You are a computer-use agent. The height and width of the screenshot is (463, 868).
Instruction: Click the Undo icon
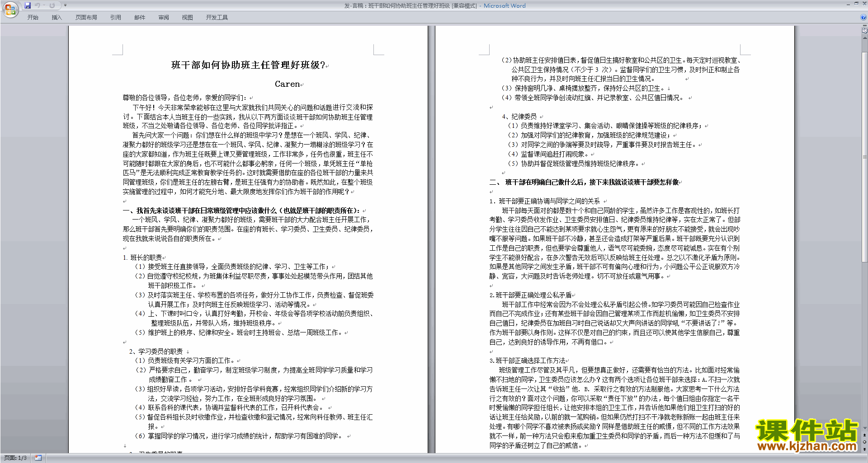pos(38,5)
